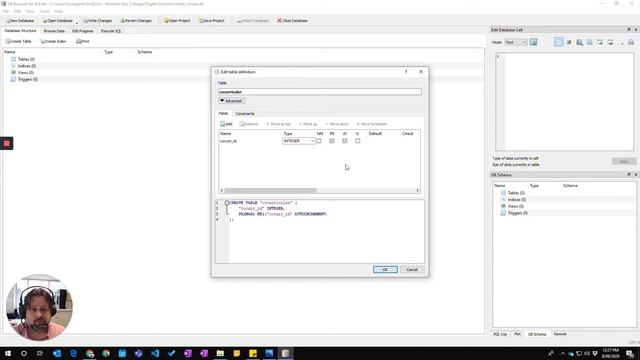Click the magnifier icon in Edit Database Cell toolbar

click(x=580, y=42)
